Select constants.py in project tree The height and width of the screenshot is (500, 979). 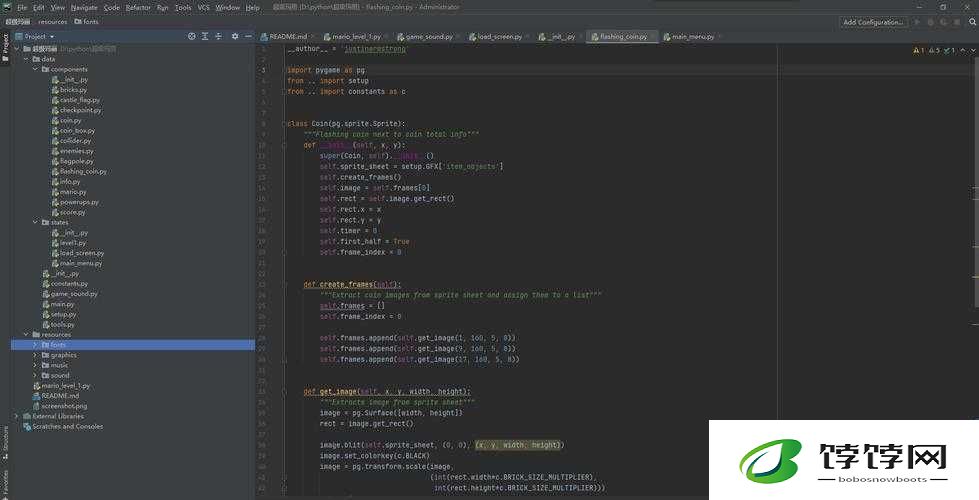[65, 283]
